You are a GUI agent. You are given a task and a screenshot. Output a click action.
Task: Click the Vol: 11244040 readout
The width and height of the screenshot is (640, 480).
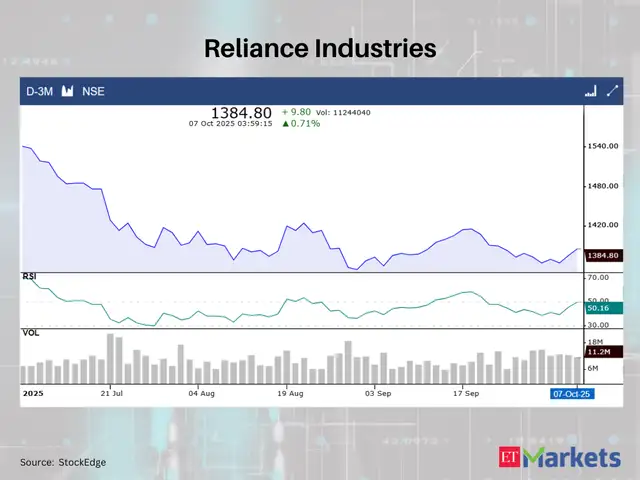click(x=343, y=112)
